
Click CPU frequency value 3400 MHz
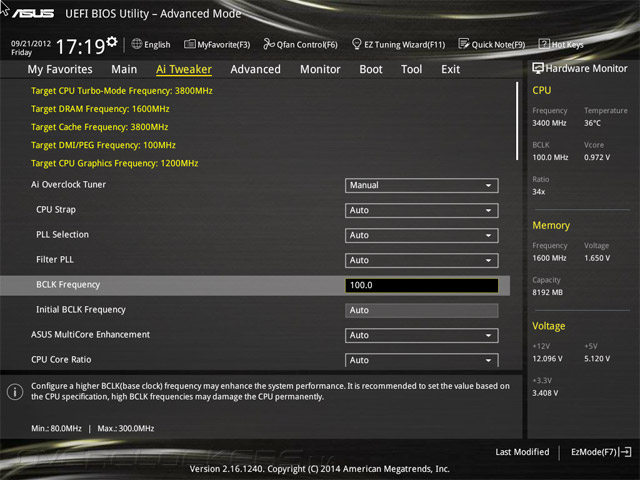point(549,123)
